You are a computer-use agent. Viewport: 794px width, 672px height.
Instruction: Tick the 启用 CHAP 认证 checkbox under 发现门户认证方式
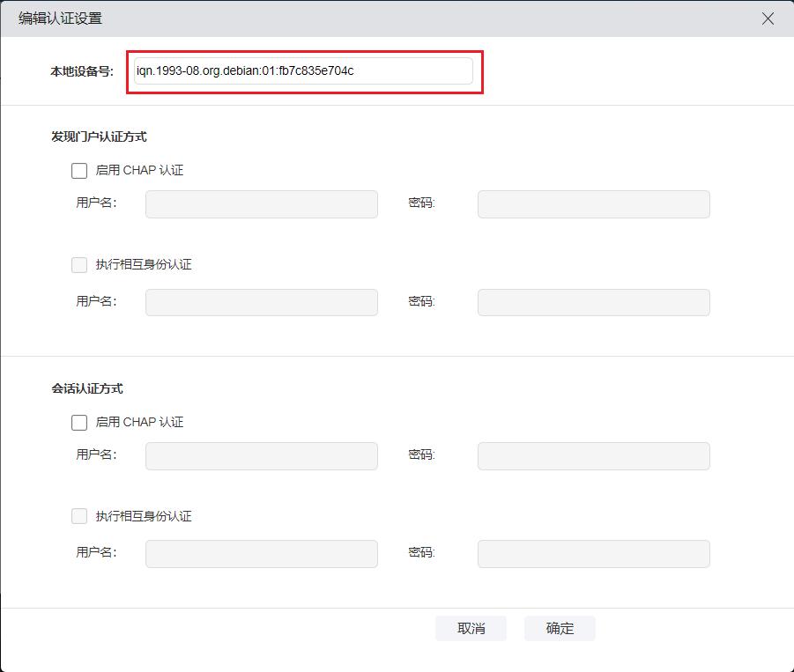pos(79,171)
